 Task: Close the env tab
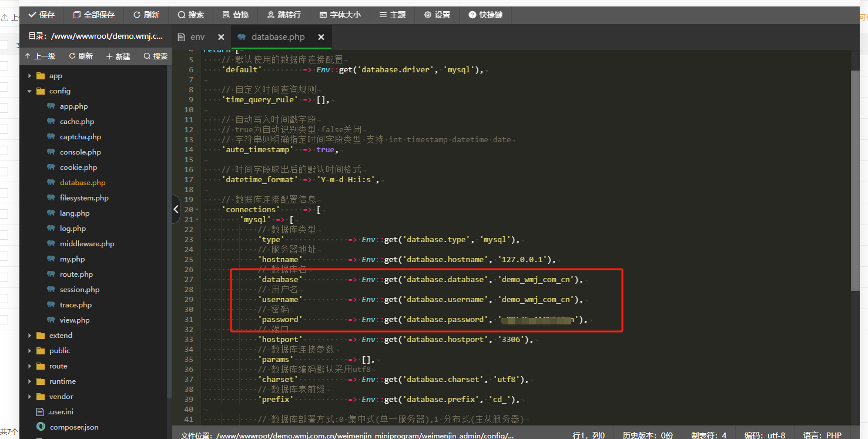point(221,37)
